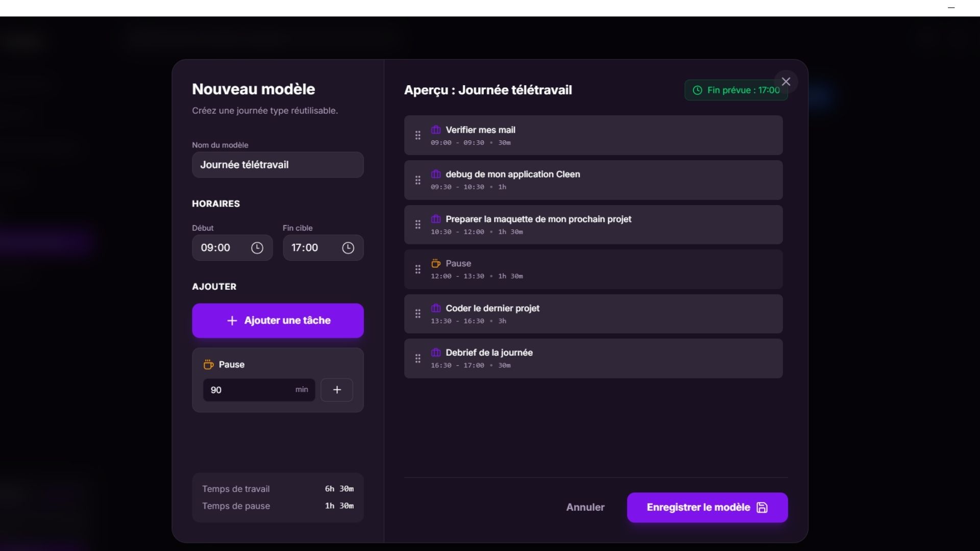Close the Nouveau modèle dialog
This screenshot has width=980, height=551.
[786, 82]
